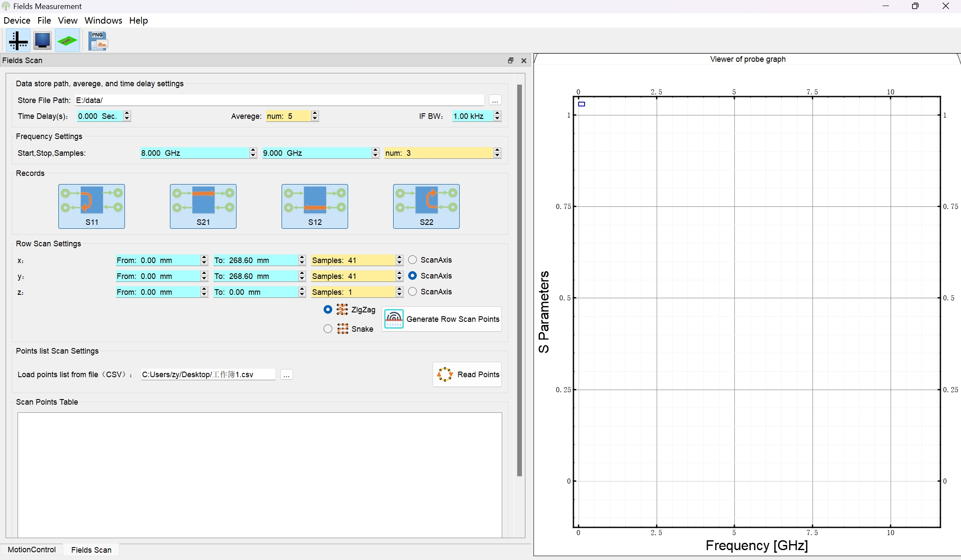Click the Store File Path field
Image resolution: width=961 pixels, height=560 pixels.
pos(279,100)
